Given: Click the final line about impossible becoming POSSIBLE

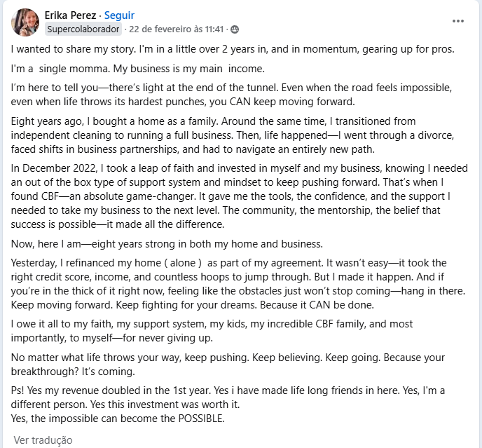Looking at the screenshot, I should click(118, 419).
